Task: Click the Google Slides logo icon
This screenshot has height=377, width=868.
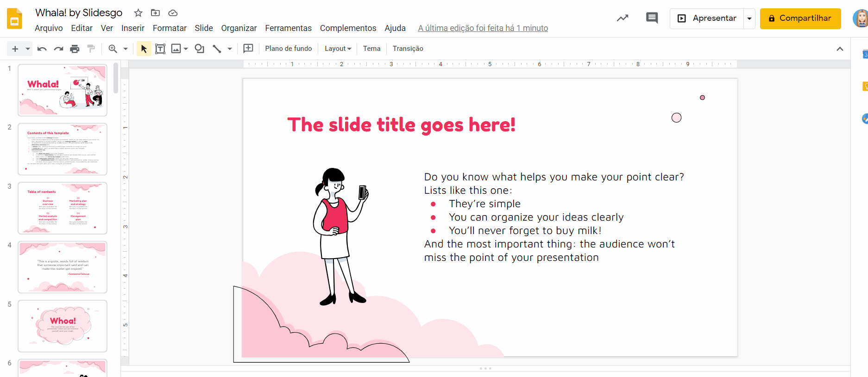Action: pyautogui.click(x=15, y=19)
